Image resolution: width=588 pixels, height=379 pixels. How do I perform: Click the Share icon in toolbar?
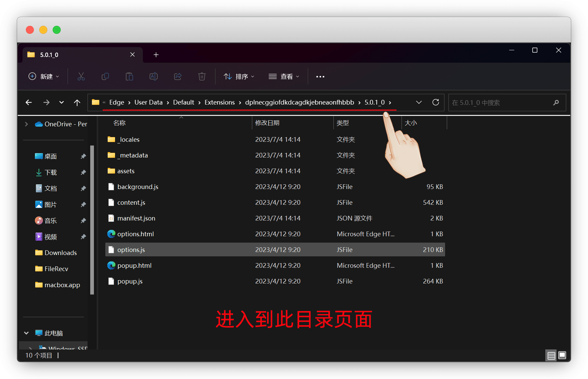178,77
